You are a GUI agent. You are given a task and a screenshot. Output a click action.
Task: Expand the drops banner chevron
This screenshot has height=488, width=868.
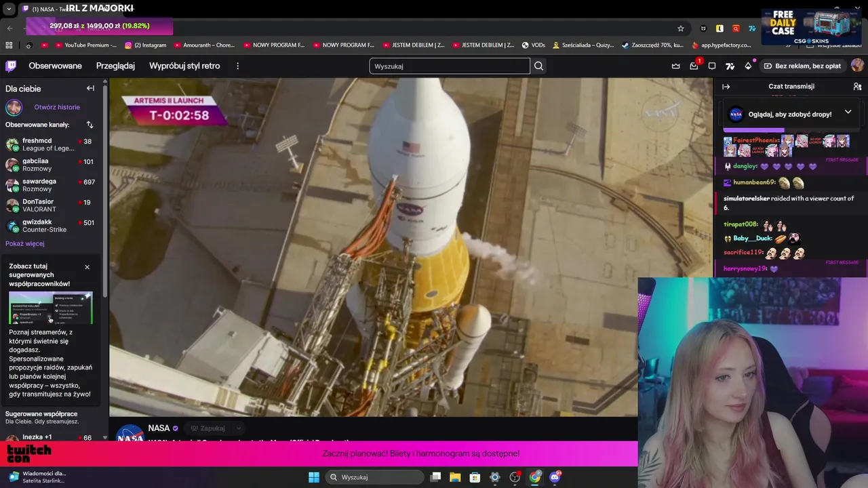tap(848, 113)
